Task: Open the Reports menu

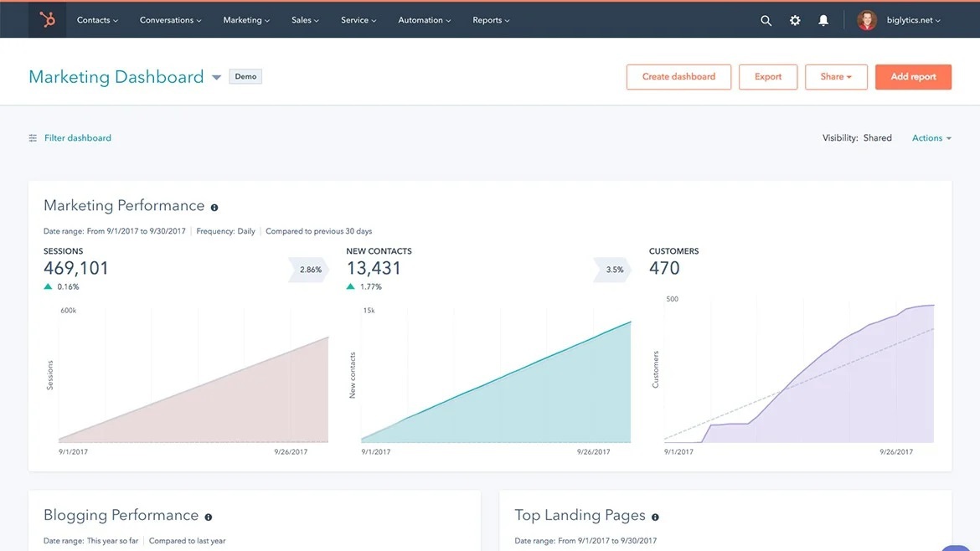Action: click(x=490, y=19)
